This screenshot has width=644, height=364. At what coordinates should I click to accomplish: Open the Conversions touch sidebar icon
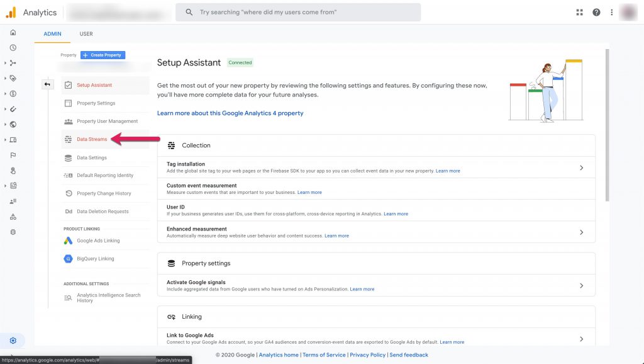point(13,171)
